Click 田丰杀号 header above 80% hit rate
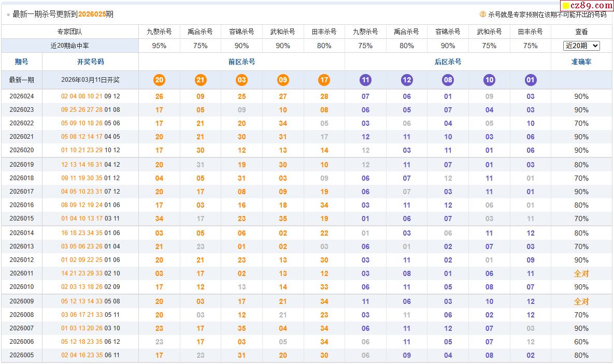This screenshot has width=614, height=364. point(324,32)
